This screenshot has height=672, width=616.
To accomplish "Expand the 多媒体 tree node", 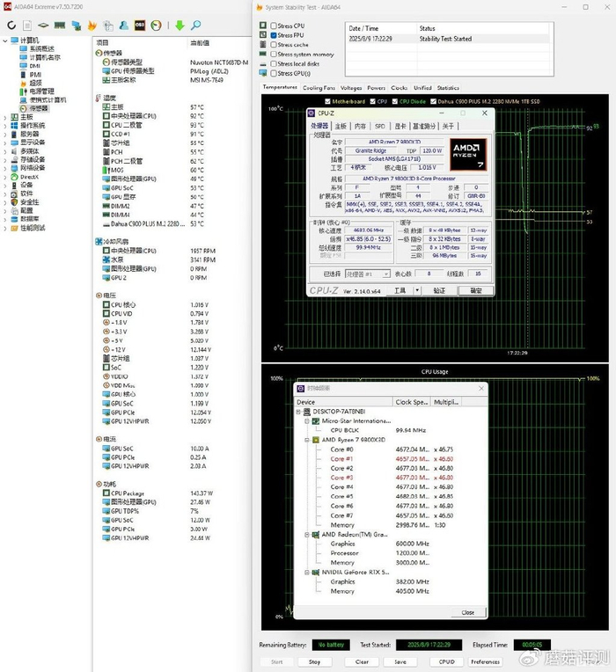I will [x=5, y=151].
